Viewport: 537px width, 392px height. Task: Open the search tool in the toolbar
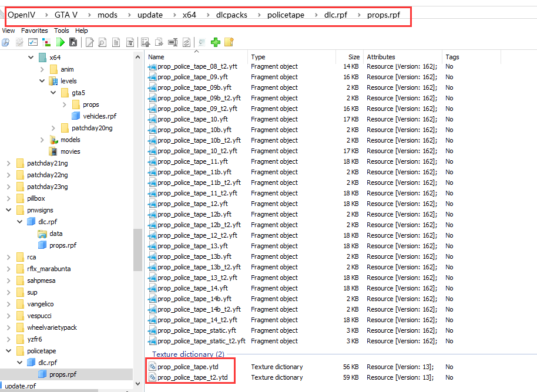click(5, 42)
